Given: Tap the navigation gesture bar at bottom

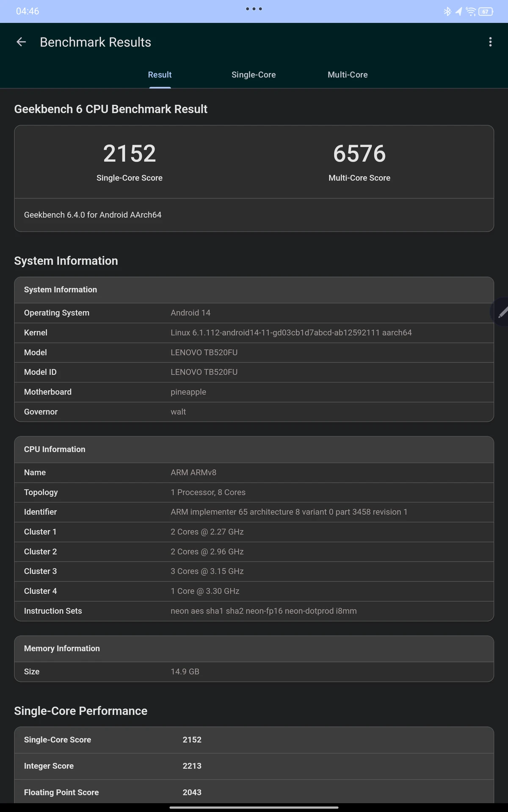Looking at the screenshot, I should pyautogui.click(x=254, y=807).
